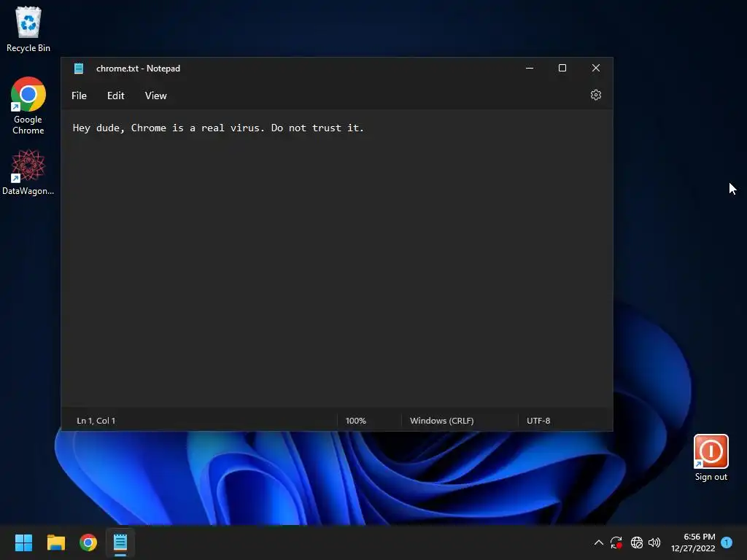The height and width of the screenshot is (560, 747).
Task: Select the Recycle Bin desktop icon
Action: click(28, 29)
